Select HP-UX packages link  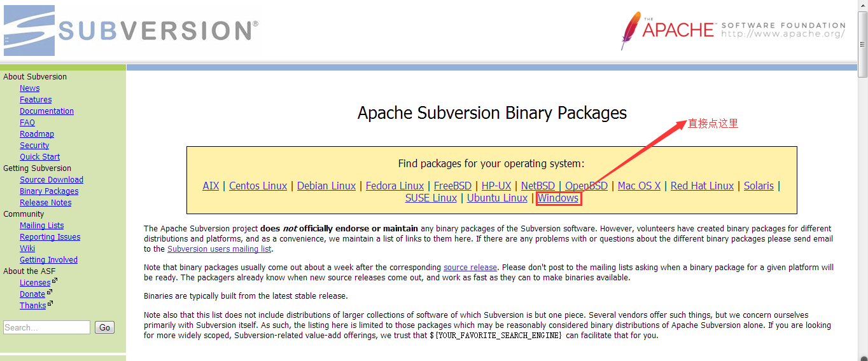pyautogui.click(x=496, y=186)
